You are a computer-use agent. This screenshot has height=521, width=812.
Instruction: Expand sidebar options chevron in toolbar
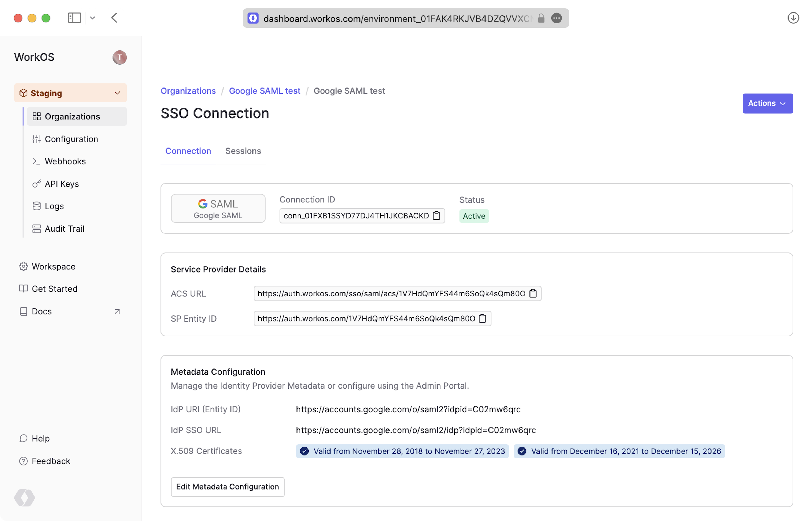click(92, 18)
